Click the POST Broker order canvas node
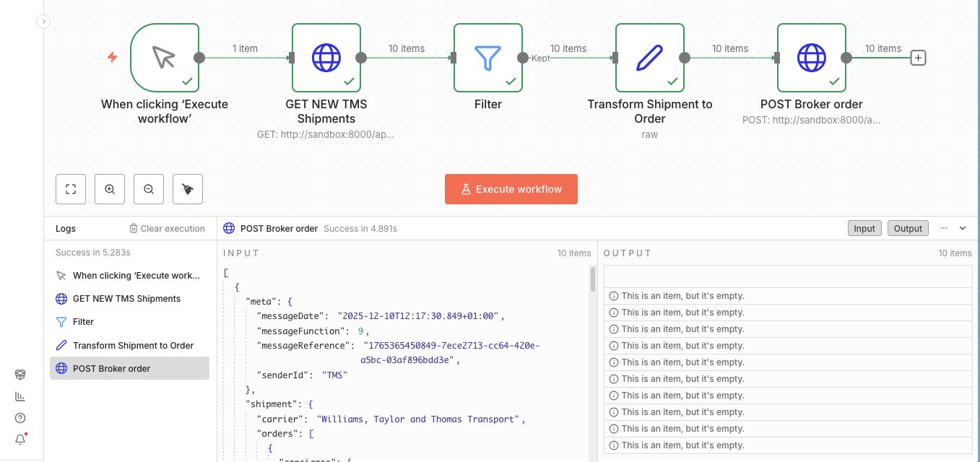This screenshot has height=462, width=980. click(811, 58)
